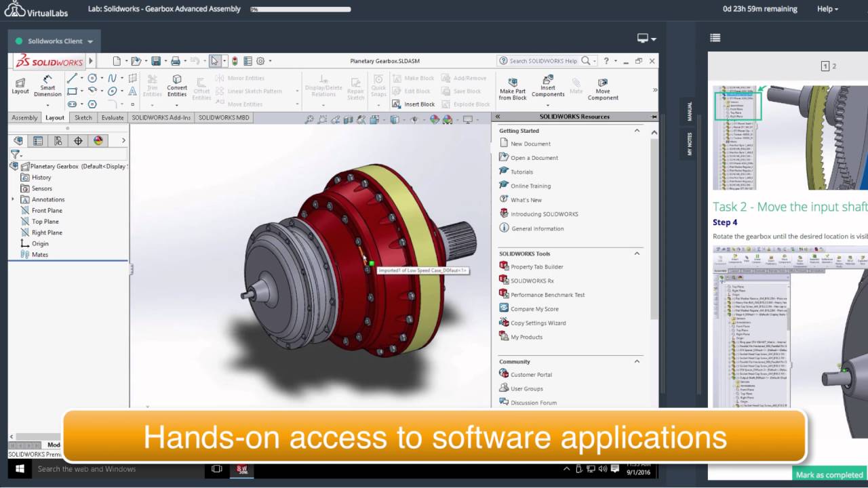868x488 pixels.
Task: Click the Apply Scene icon
Action: click(448, 120)
